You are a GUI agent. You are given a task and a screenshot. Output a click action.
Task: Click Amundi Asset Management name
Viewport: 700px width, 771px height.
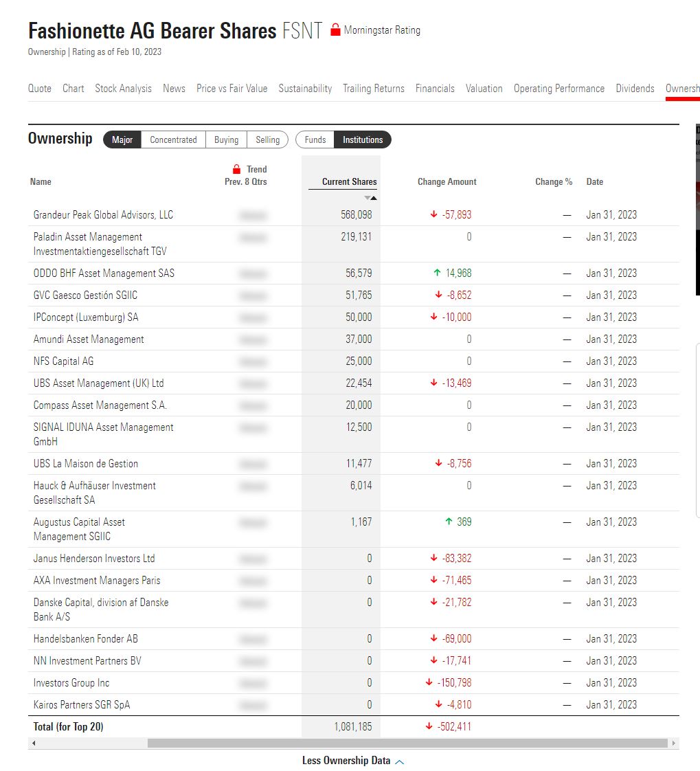tap(89, 339)
